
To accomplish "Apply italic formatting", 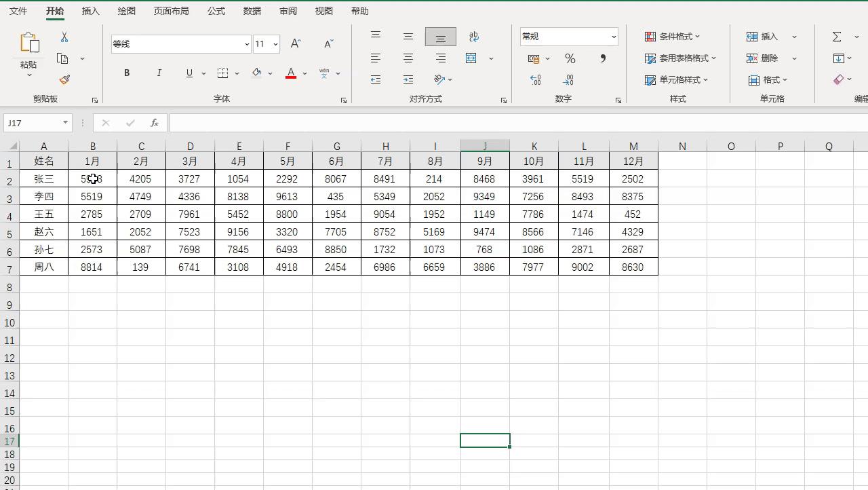I will point(159,73).
